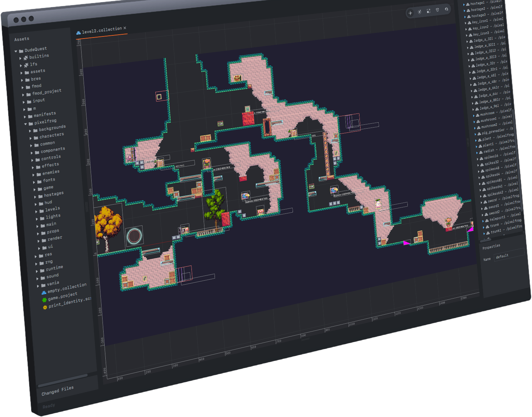Select the manifests folder in Assets
Viewport: 532px width, 417px height.
(44, 115)
